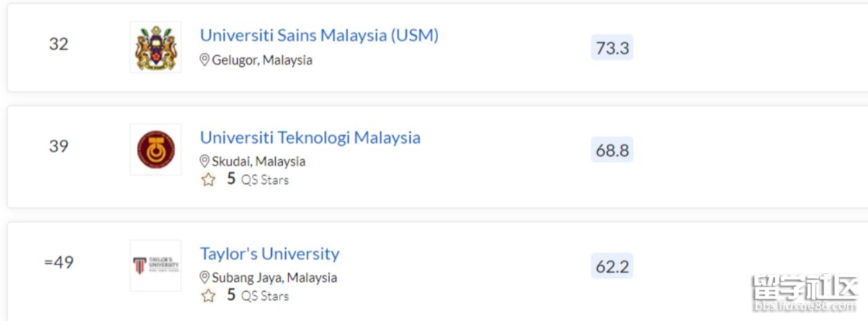The image size is (868, 321).
Task: Click the rank =49 label
Action: click(x=59, y=263)
